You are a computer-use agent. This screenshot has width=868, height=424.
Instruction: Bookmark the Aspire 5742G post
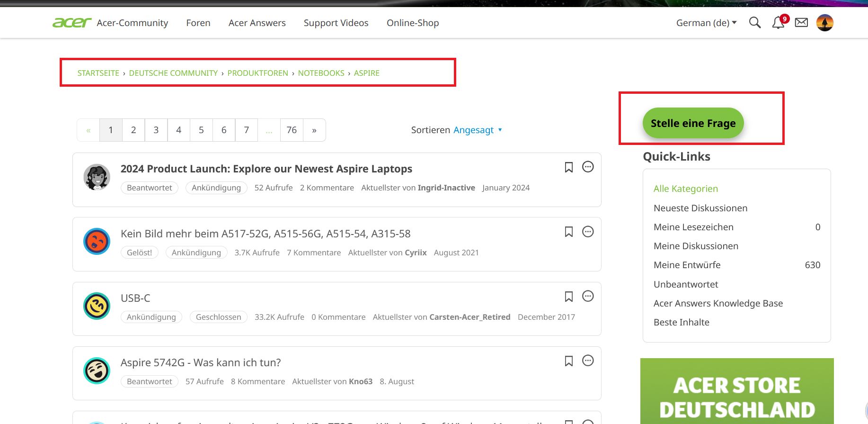point(569,361)
